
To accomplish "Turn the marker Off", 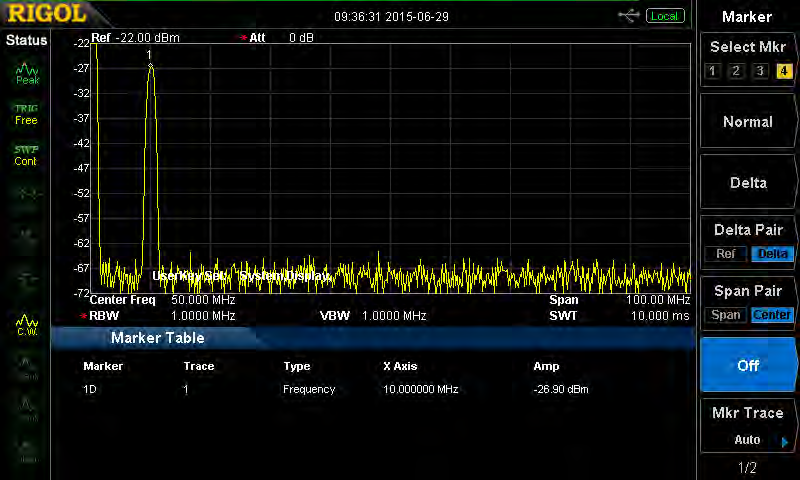I will [x=748, y=365].
